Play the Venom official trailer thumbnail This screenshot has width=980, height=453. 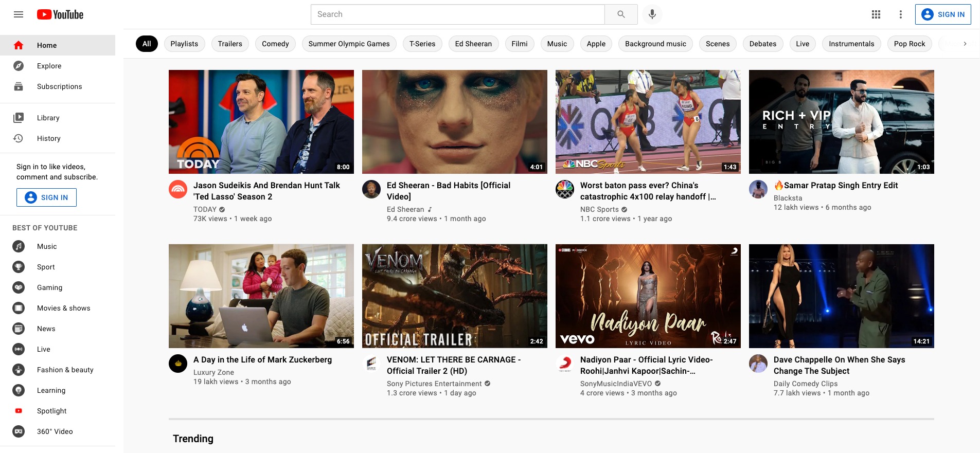454,296
